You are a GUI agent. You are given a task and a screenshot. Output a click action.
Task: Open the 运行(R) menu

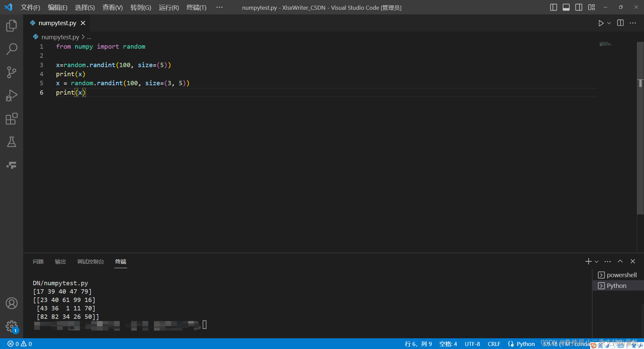[169, 7]
